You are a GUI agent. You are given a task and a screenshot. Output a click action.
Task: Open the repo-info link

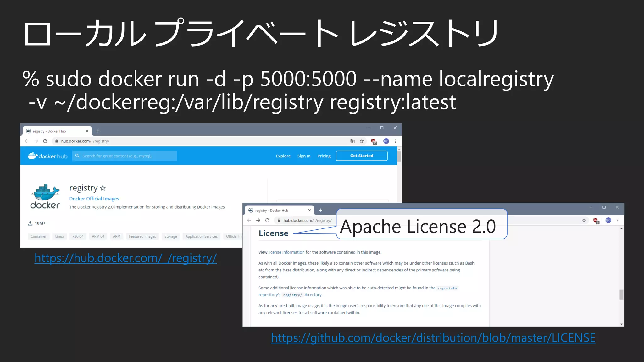[447, 288]
